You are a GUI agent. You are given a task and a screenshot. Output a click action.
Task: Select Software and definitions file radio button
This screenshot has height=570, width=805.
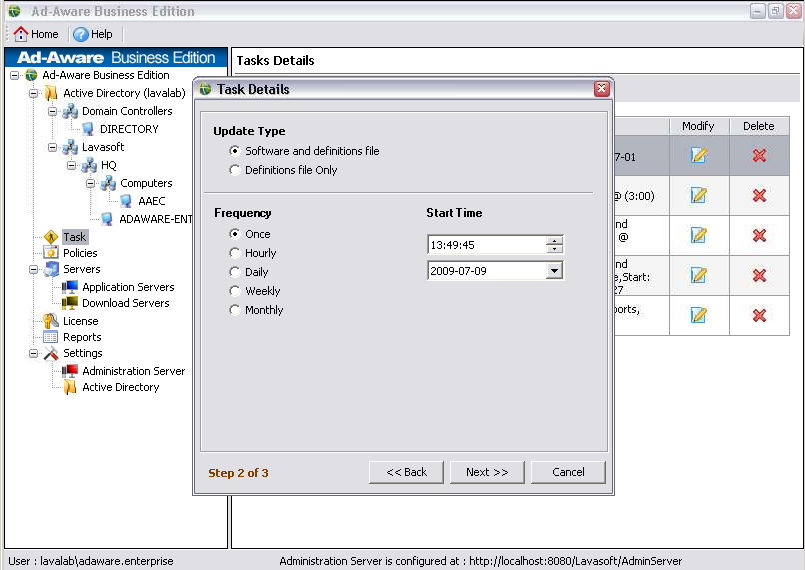point(235,150)
